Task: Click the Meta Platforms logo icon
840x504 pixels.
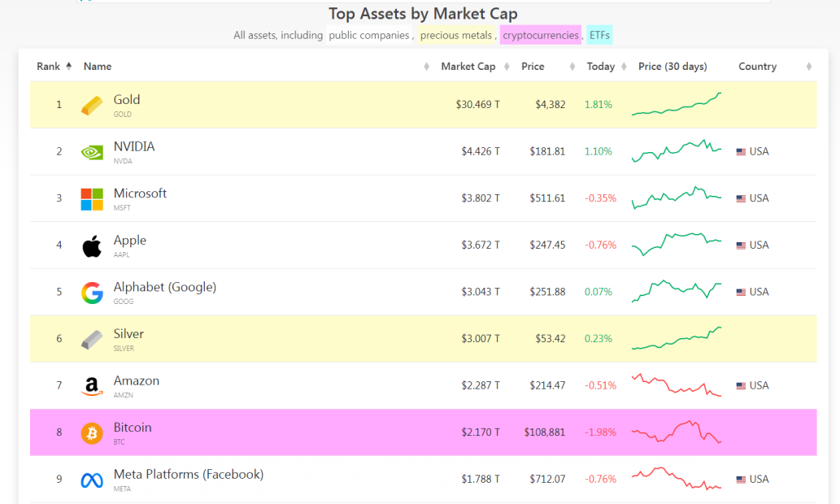Action: 92,480
